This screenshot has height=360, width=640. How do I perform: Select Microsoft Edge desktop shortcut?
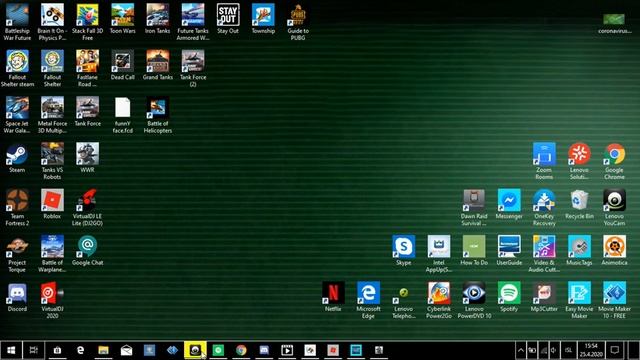369,300
